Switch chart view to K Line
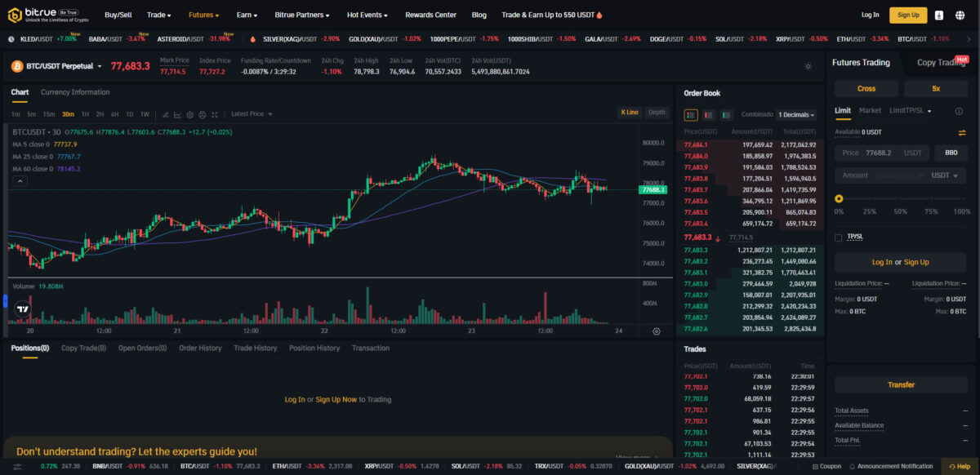Screen dimensions: 980x475 click(x=630, y=113)
